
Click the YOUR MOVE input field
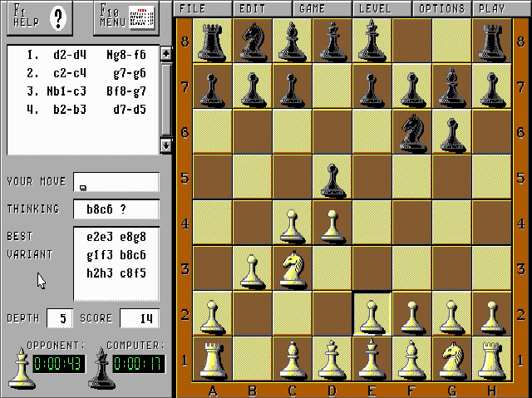point(116,182)
